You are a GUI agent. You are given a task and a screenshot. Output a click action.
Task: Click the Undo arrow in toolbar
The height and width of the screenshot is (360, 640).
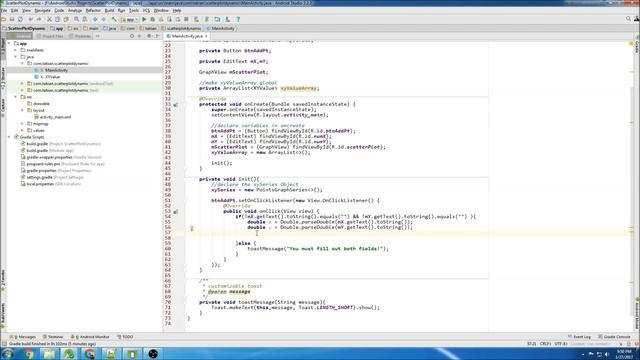point(31,19)
